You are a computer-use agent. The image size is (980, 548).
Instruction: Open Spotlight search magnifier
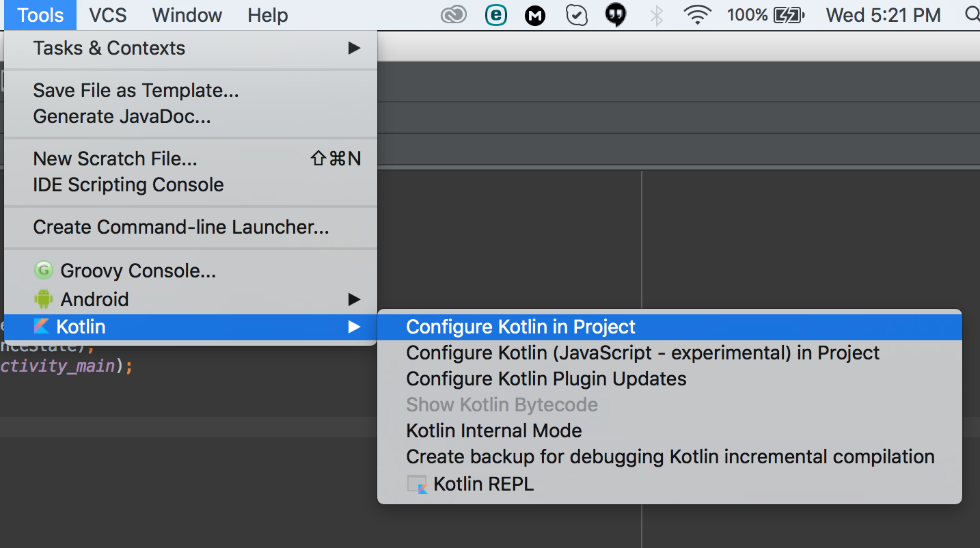pyautogui.click(x=972, y=15)
